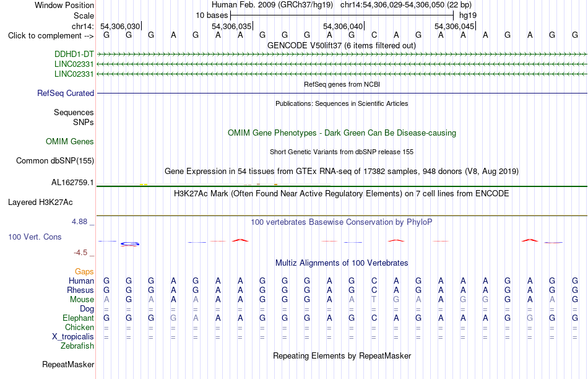Screen dimensions: 588x379
Task: Click the blue oval PhyloP conservation mark
Action: (130, 244)
